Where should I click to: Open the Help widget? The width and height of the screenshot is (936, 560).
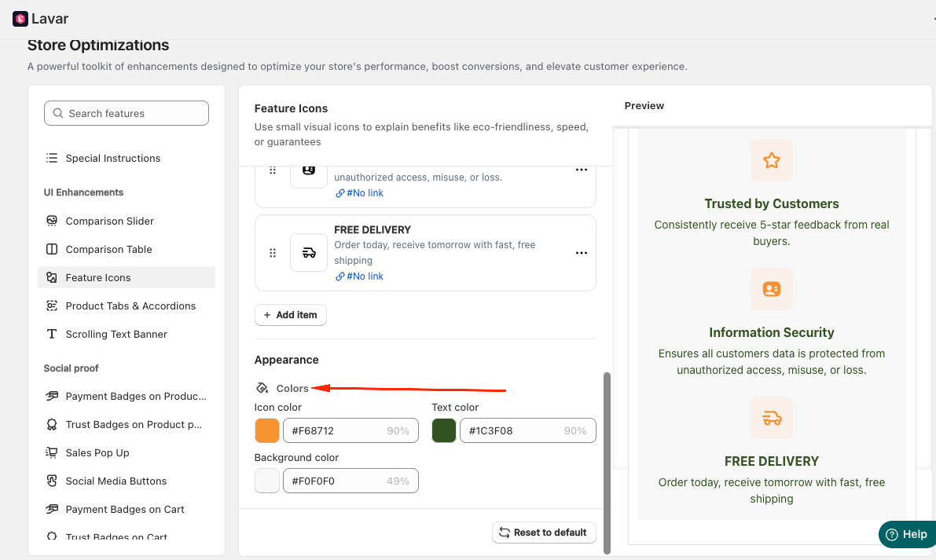pos(907,534)
